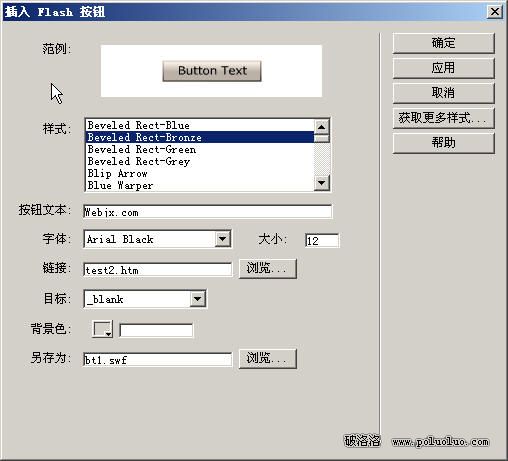Image resolution: width=508 pixels, height=461 pixels.
Task: Focus the font size field
Action: pyautogui.click(x=322, y=241)
